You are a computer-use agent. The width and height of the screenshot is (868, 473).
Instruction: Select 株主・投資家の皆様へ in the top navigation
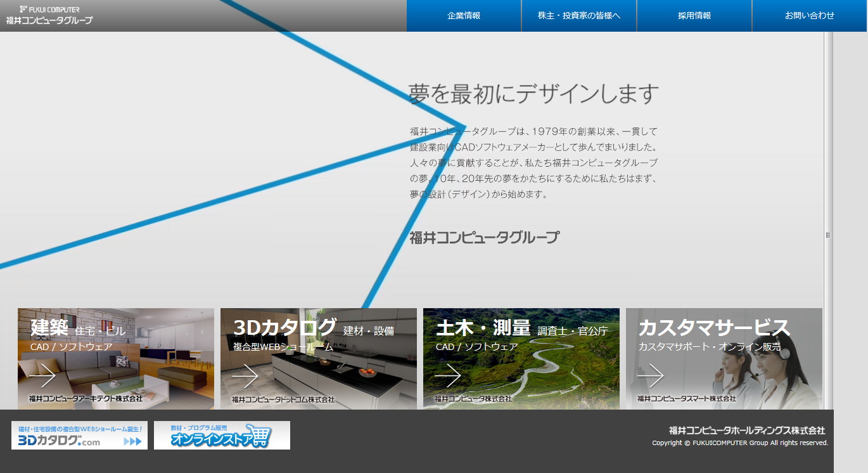(579, 16)
